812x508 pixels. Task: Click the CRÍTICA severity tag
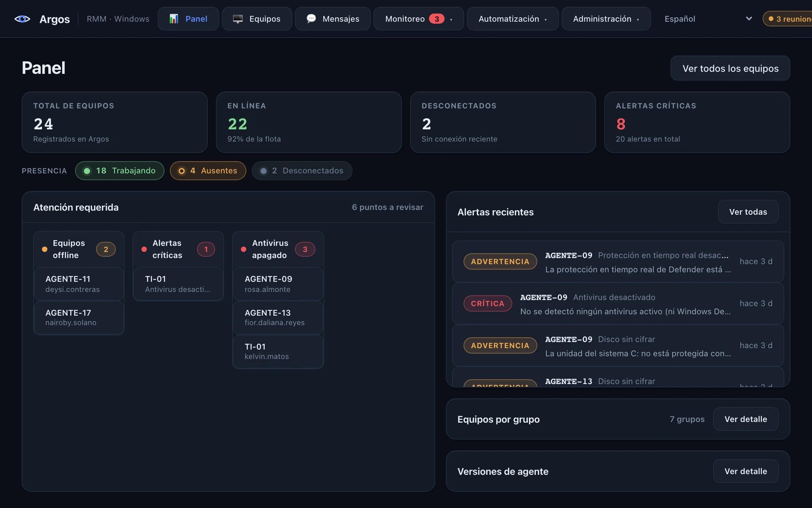[488, 303]
